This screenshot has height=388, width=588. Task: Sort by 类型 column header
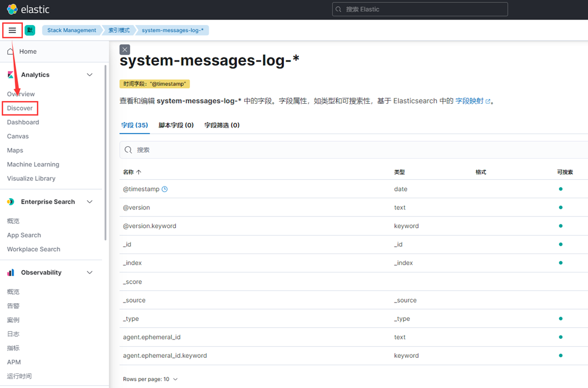(x=399, y=172)
